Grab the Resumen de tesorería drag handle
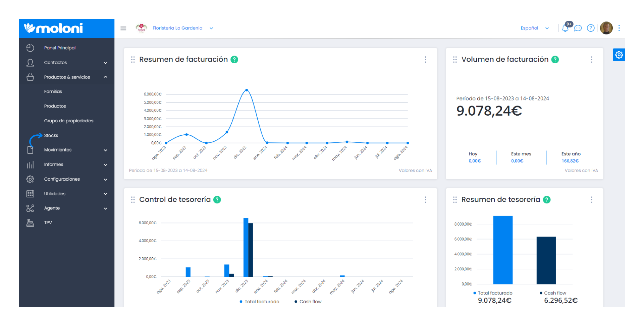The height and width of the screenshot is (325, 644). pyautogui.click(x=455, y=200)
